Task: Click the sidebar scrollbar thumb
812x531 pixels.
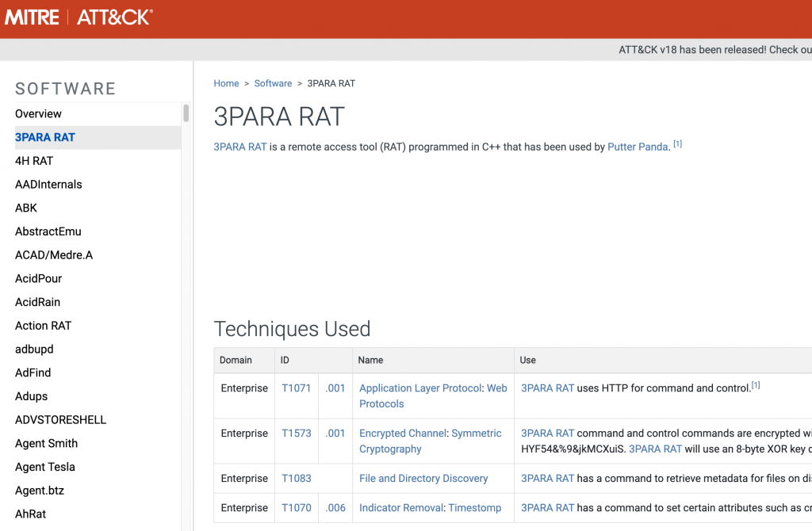Action: click(x=186, y=113)
